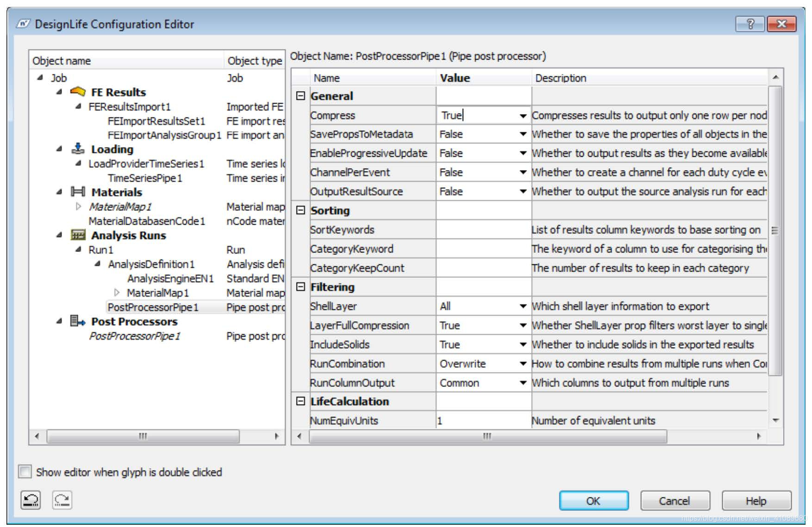Close the DesignLife Configuration Editor window
The width and height of the screenshot is (812, 527).
[x=781, y=24]
